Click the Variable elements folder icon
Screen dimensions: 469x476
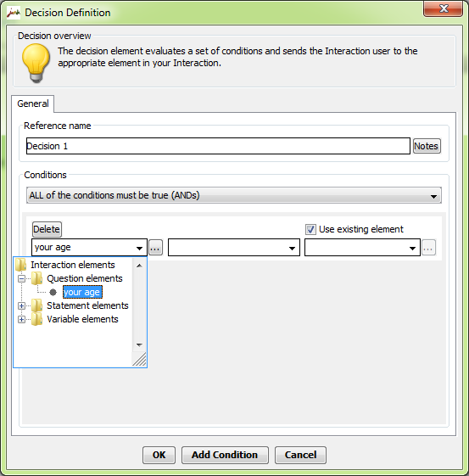pos(37,319)
